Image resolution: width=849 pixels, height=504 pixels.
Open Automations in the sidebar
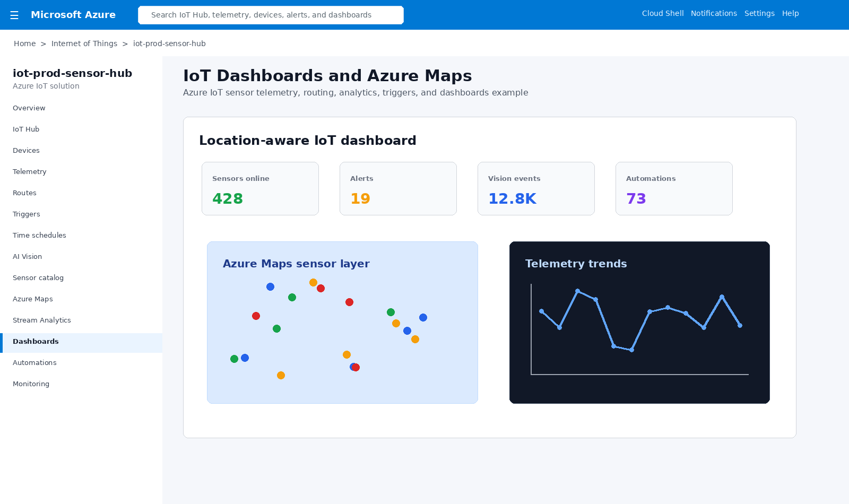pyautogui.click(x=81, y=363)
